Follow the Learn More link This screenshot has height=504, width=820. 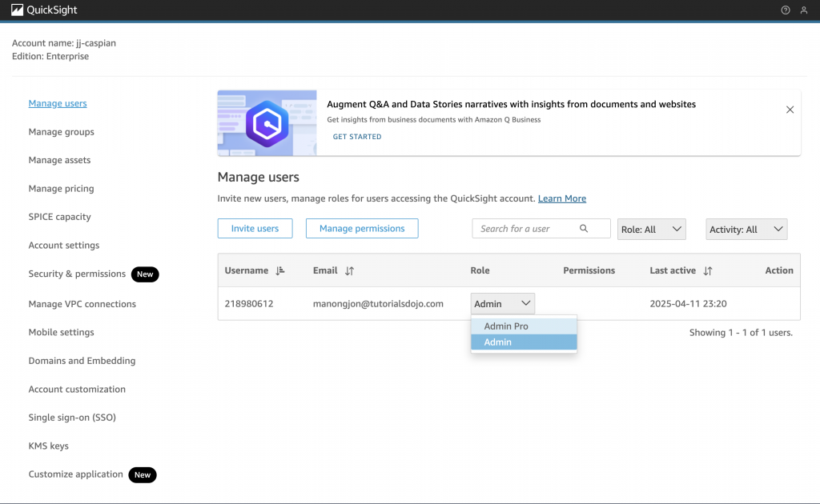561,198
